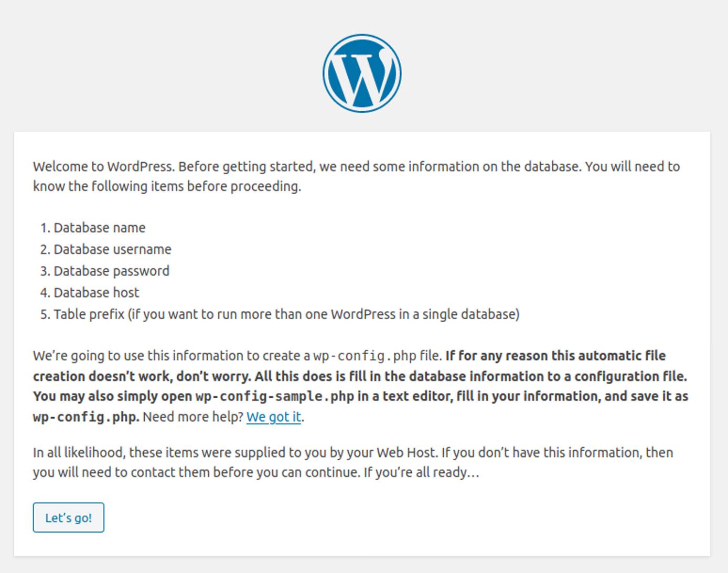The image size is (728, 573).
Task: Click the 'Database host' list item
Action: click(96, 292)
